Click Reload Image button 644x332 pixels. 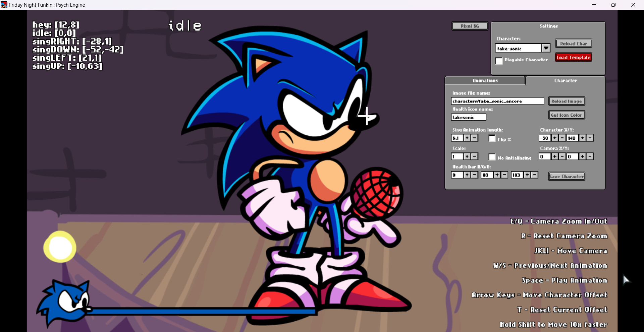coord(566,101)
